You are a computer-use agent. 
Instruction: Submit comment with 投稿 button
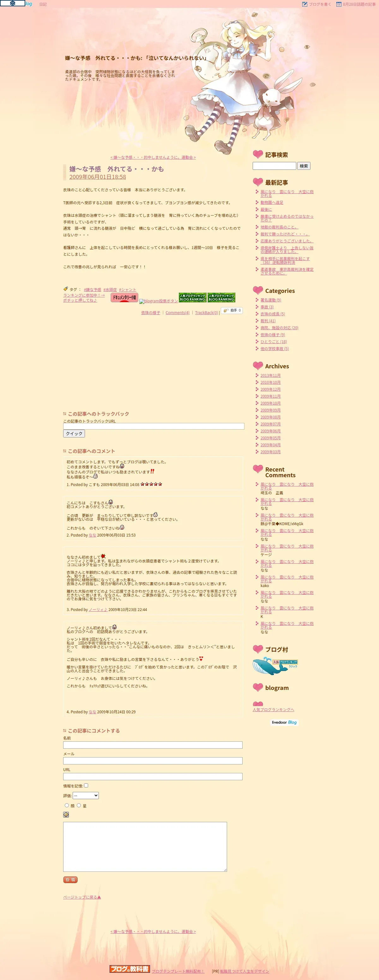[70, 880]
